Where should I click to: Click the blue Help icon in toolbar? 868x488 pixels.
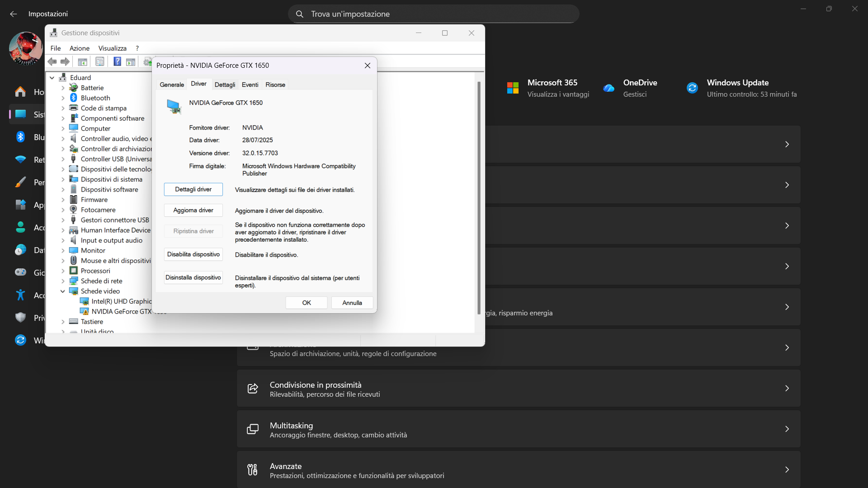tap(117, 61)
